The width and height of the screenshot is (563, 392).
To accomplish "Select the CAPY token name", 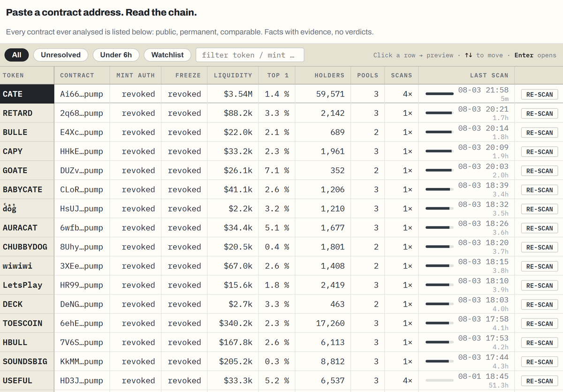I will 12,151.
